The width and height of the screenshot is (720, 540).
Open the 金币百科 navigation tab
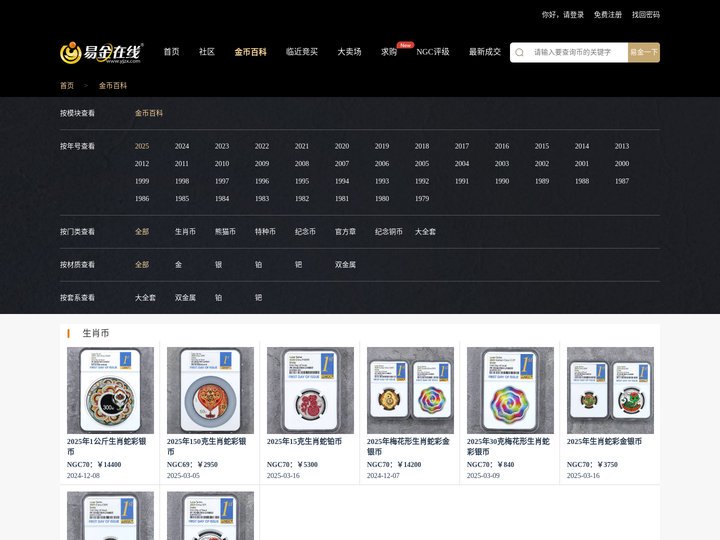(x=250, y=52)
